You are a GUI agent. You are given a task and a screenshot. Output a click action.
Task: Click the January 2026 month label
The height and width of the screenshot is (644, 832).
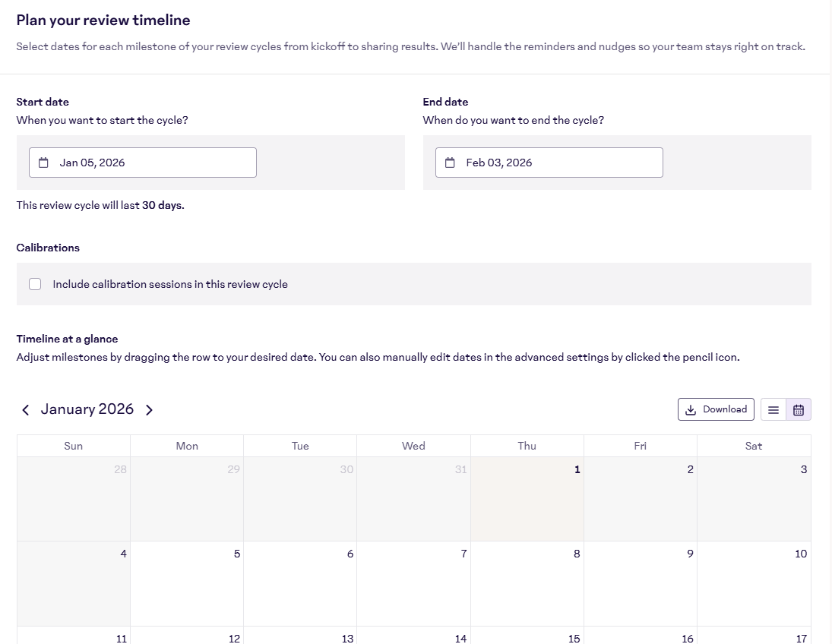[x=87, y=409]
